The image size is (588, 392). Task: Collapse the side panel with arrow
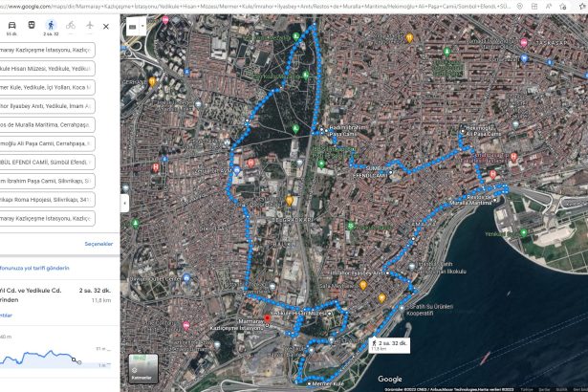click(124, 203)
